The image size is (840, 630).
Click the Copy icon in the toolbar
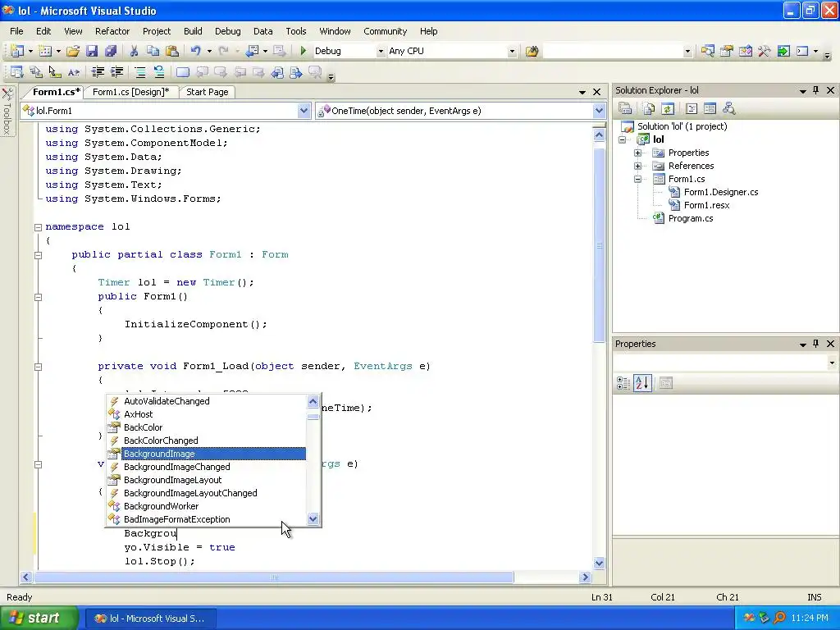pos(153,51)
